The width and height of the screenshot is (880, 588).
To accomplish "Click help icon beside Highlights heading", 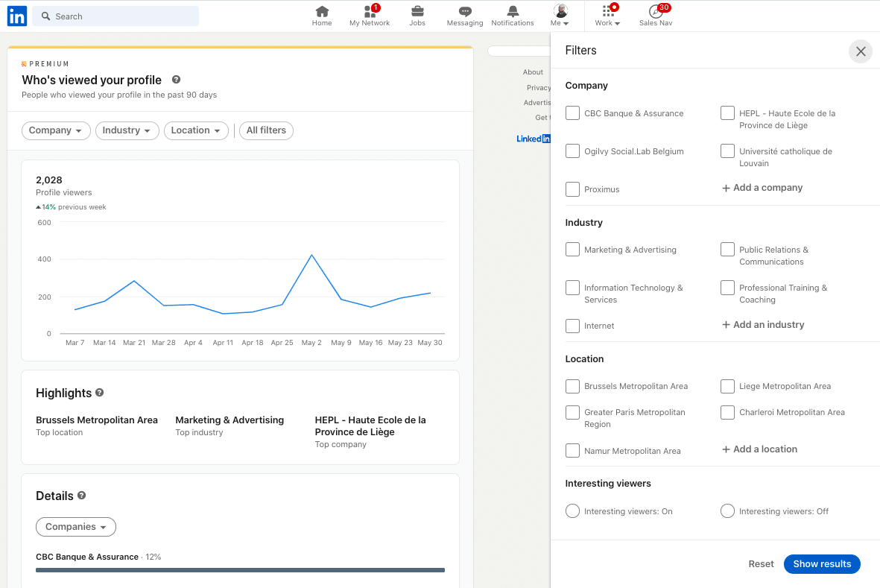I will tap(100, 393).
